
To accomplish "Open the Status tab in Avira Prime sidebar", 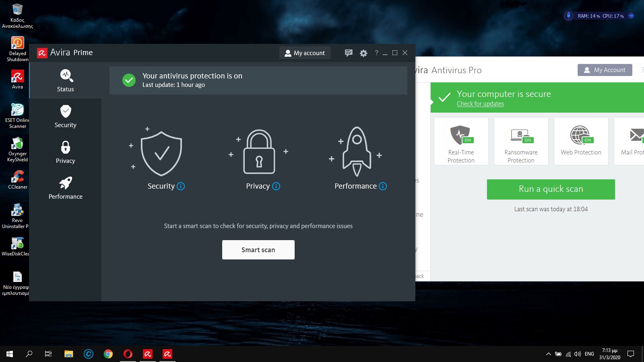I will point(66,80).
